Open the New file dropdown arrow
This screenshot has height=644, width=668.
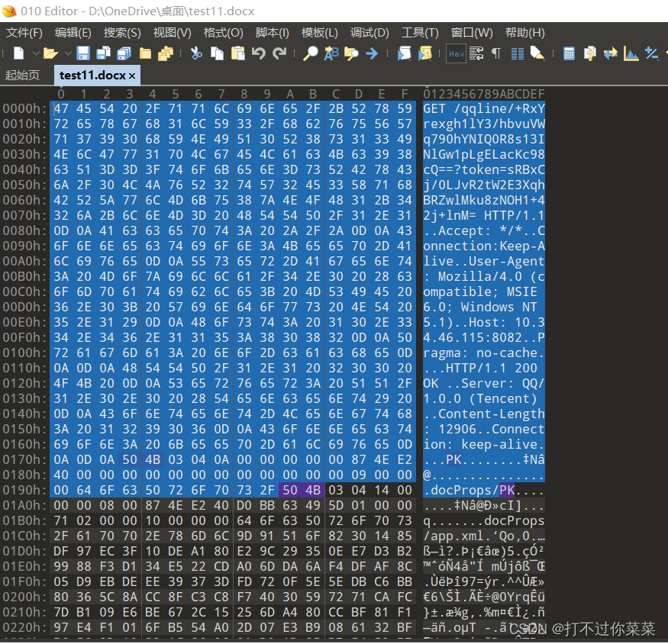click(x=36, y=53)
